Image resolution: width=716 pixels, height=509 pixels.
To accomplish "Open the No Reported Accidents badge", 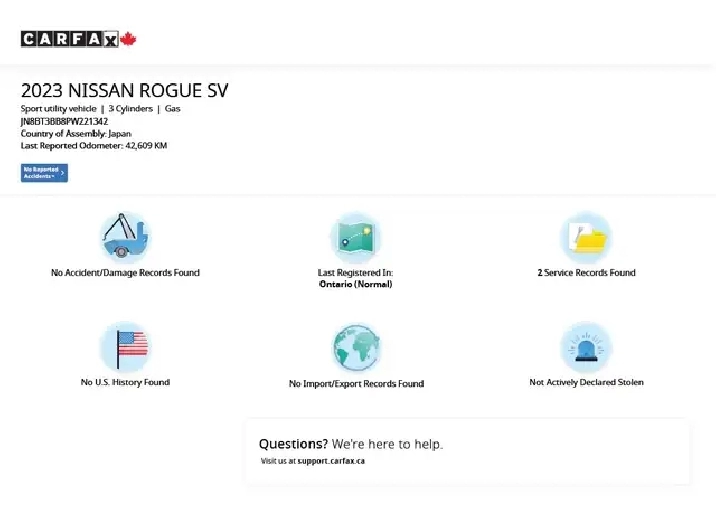I will [41, 173].
